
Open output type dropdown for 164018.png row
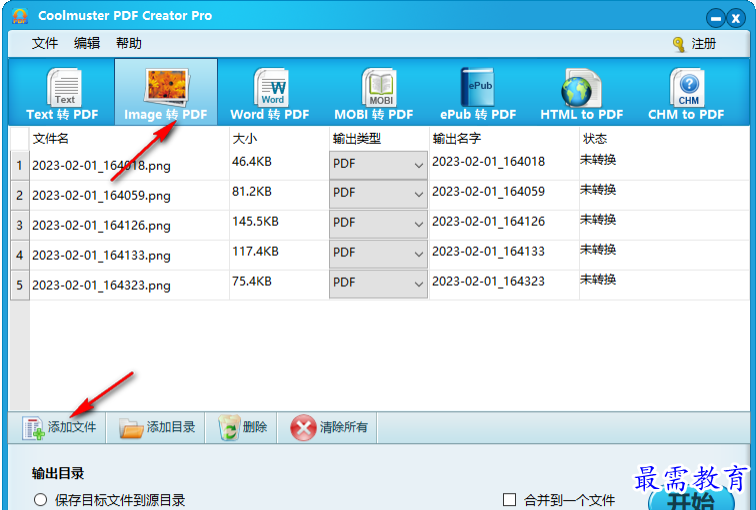click(x=378, y=164)
